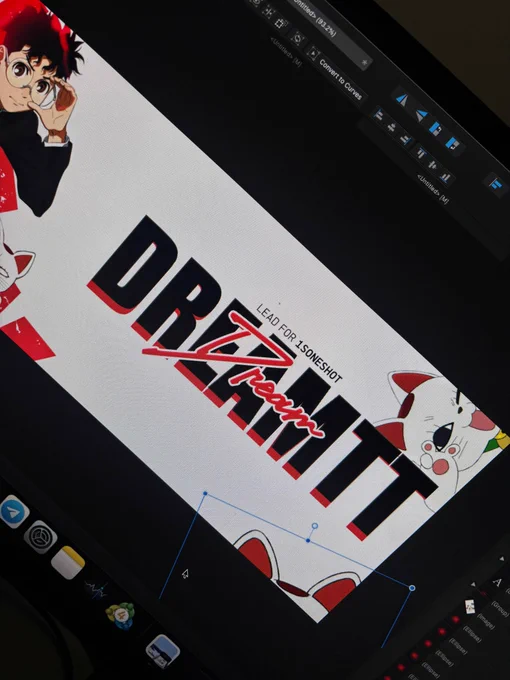Select the 'LEAD FOR 1SONESHOT' text on canvas

point(299,343)
